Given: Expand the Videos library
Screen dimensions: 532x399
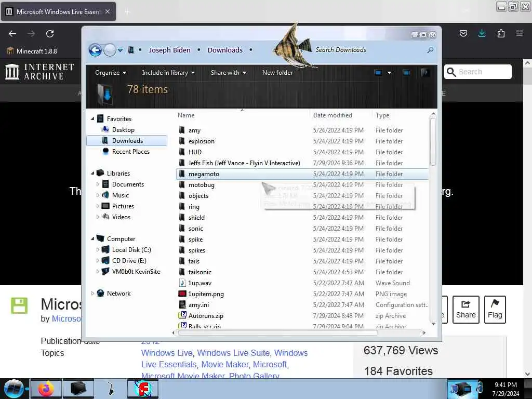Looking at the screenshot, I should [98, 217].
